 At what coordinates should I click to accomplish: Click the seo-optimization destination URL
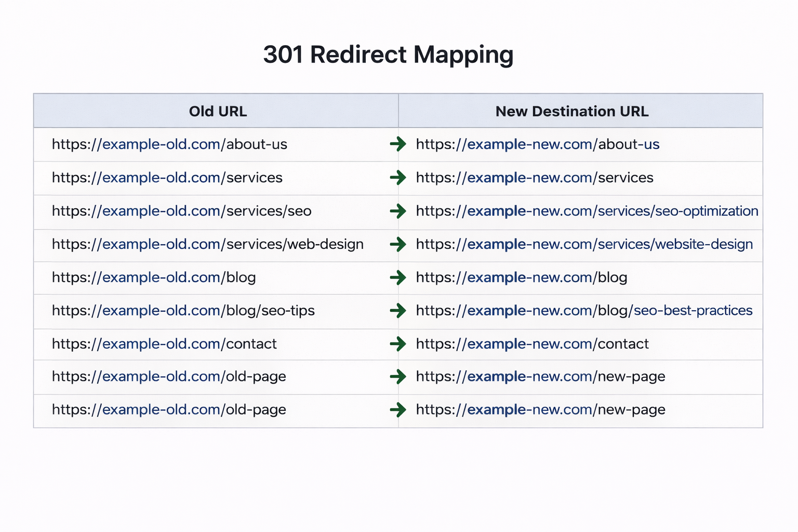click(586, 211)
